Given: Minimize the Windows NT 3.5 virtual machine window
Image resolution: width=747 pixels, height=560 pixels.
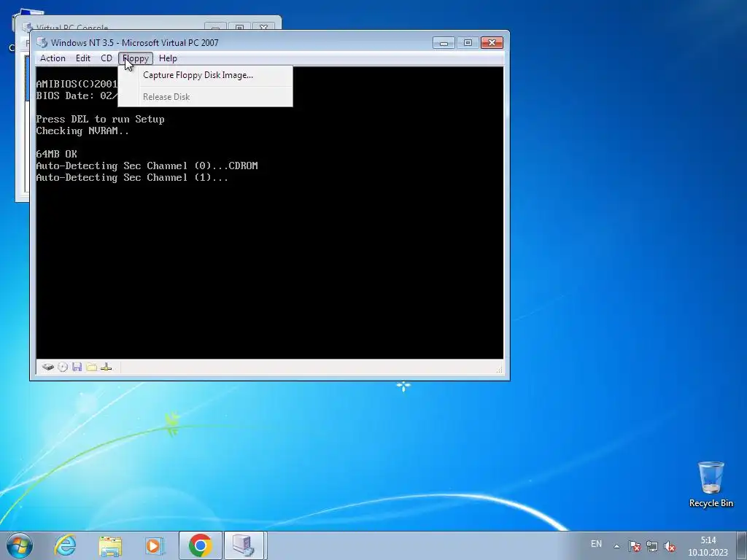Looking at the screenshot, I should click(444, 43).
